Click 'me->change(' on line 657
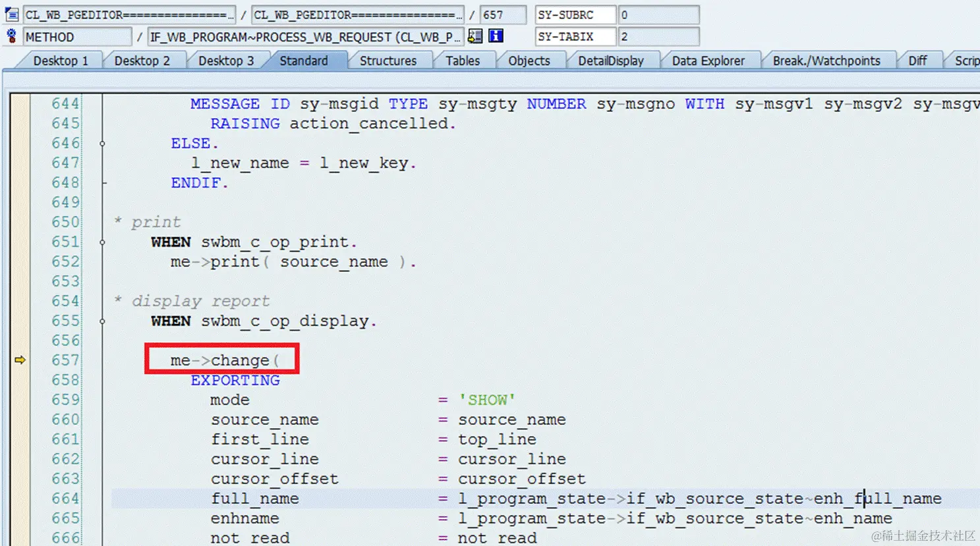This screenshot has height=546, width=980. (x=225, y=360)
